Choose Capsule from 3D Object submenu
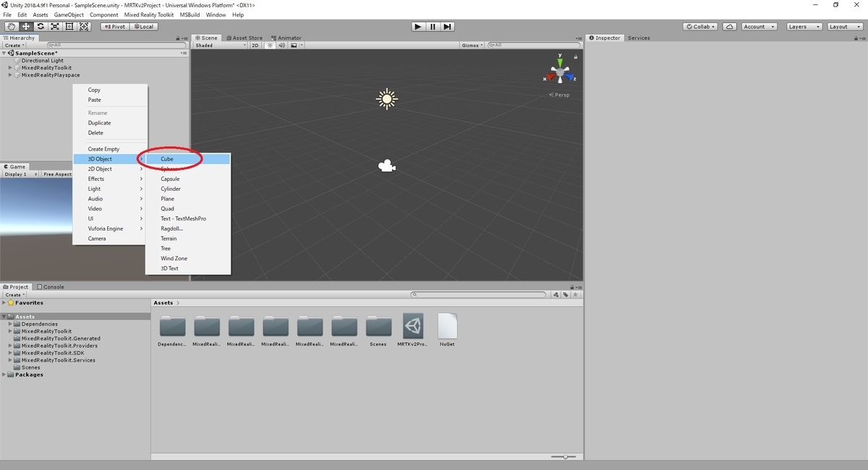 188,179
